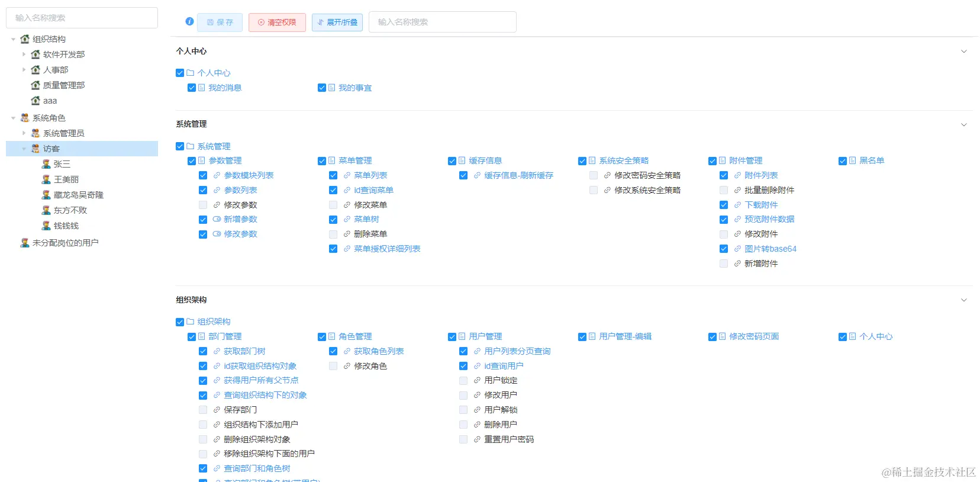The height and width of the screenshot is (482, 980).
Task: Click the user icon next to 王美丽
Action: 46,179
